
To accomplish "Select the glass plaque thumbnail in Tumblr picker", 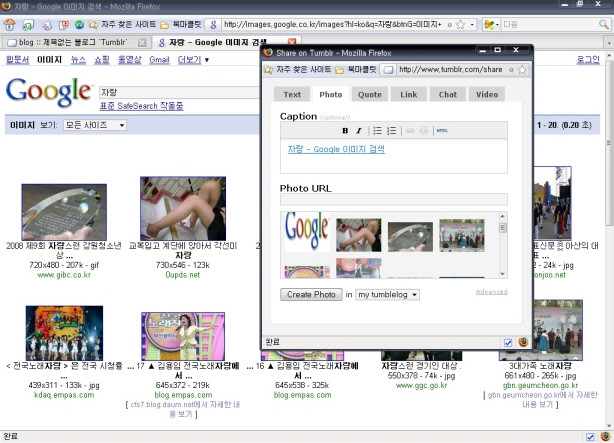I will [410, 237].
